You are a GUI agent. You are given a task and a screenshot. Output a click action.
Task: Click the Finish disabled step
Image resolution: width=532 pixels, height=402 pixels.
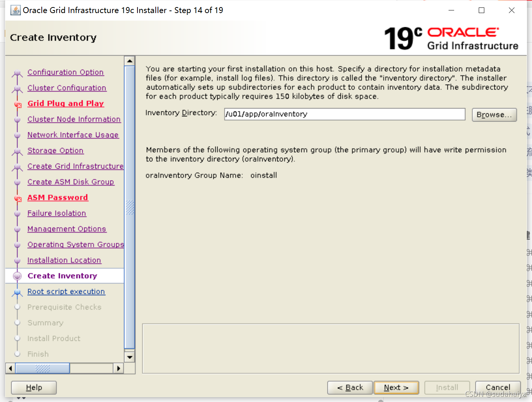(38, 354)
